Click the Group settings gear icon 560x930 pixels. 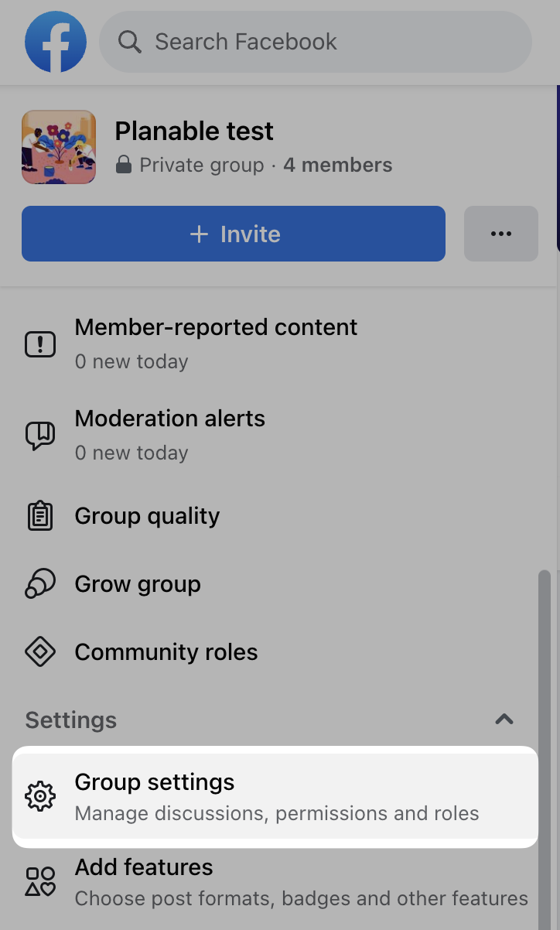tap(40, 797)
